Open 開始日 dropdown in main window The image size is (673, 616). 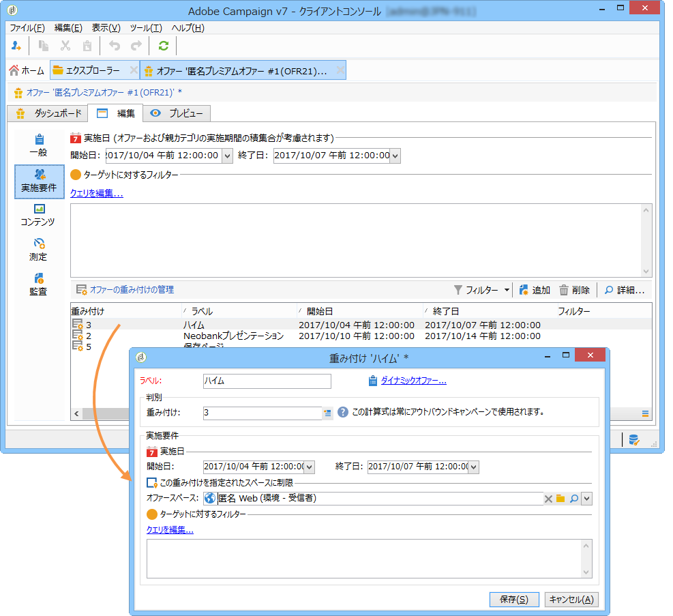coord(228,156)
